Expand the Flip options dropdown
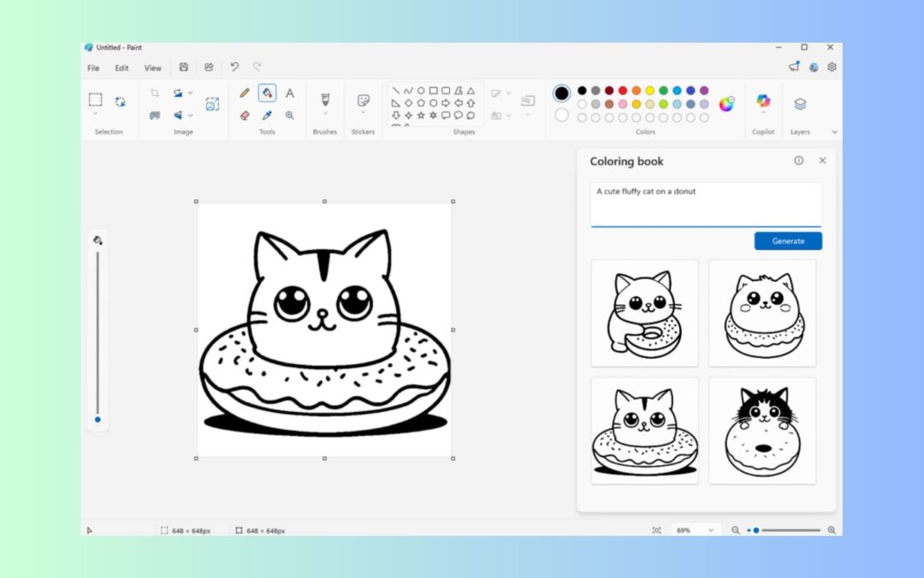This screenshot has height=578, width=924. point(190,114)
